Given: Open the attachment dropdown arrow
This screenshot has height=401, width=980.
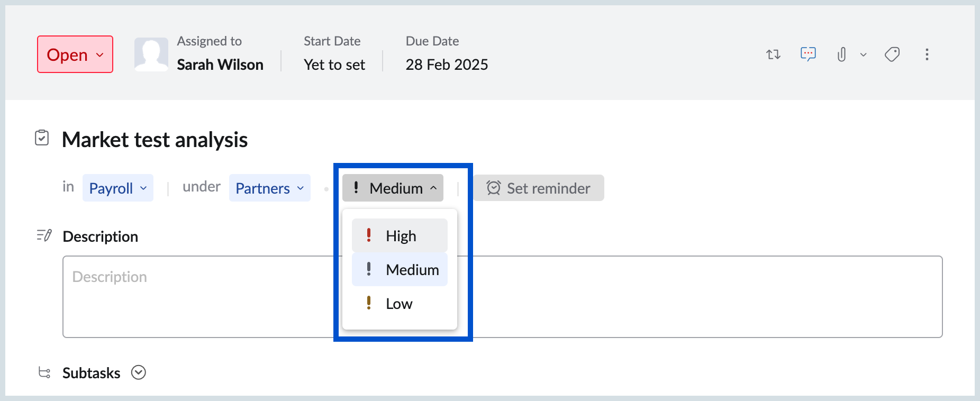Looking at the screenshot, I should [x=864, y=54].
